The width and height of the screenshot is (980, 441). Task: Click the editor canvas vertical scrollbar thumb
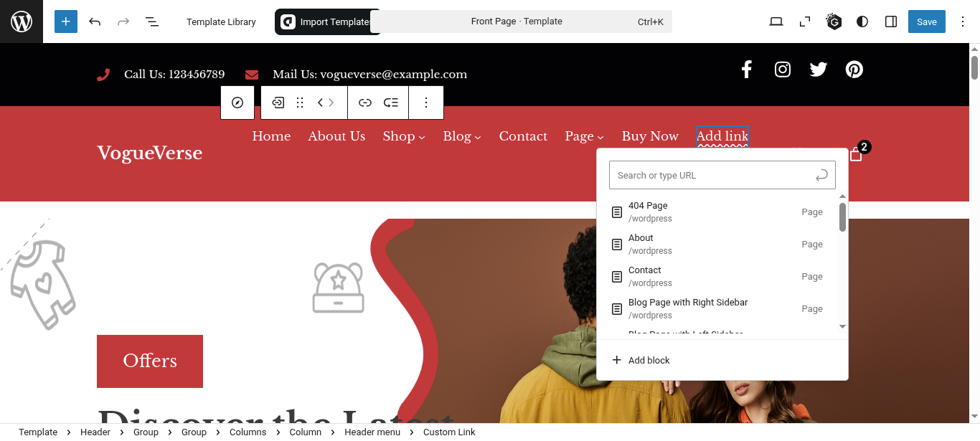pyautogui.click(x=974, y=67)
